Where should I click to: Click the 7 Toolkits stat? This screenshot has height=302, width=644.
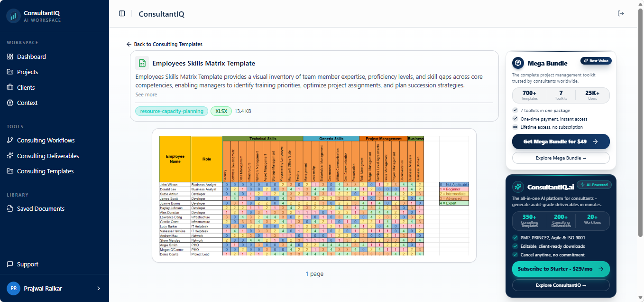point(561,95)
